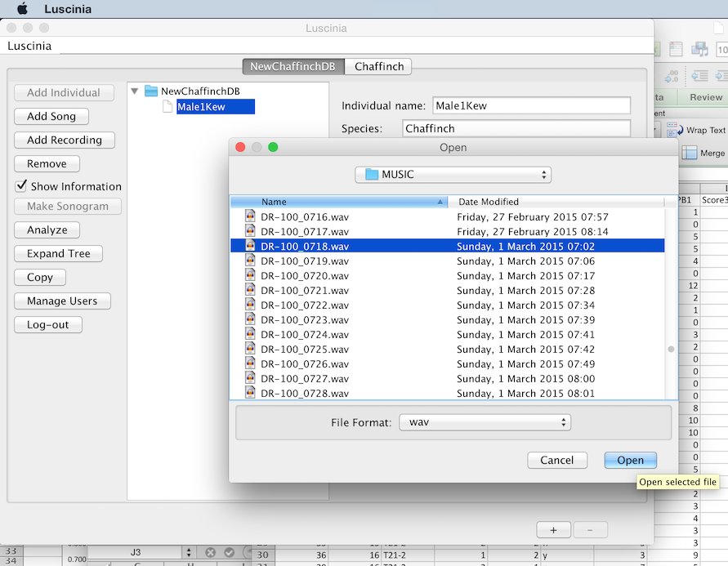Click the audio file icon of DR-100_0716.wav

pos(250,216)
